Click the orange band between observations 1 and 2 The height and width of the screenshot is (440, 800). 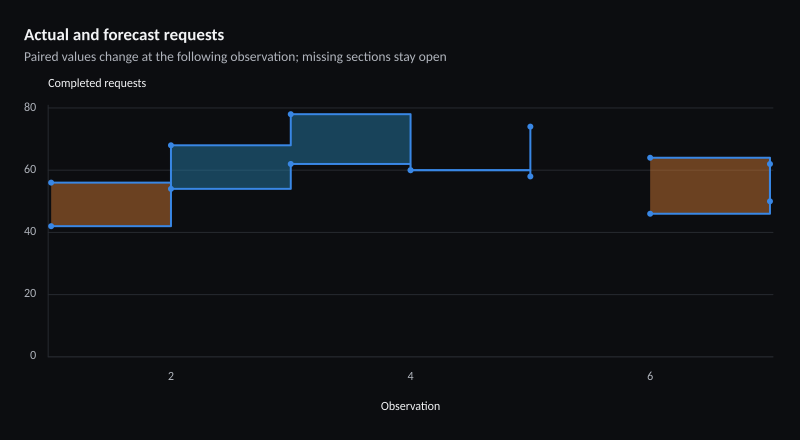[x=111, y=204]
